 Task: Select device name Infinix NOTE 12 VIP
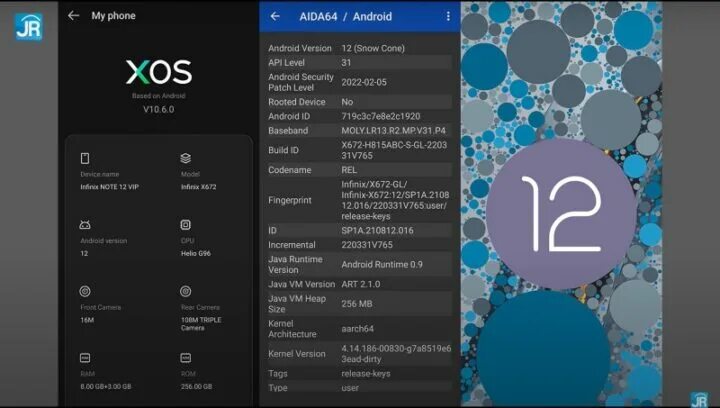coord(110,187)
